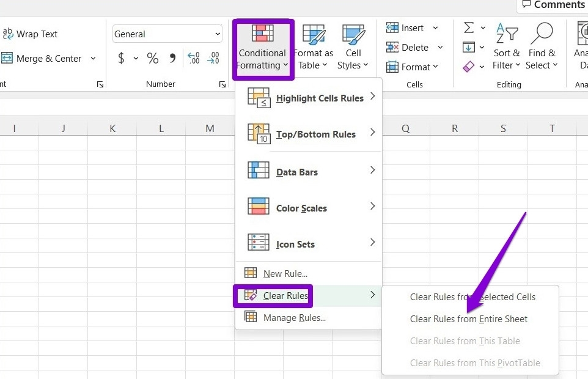Viewport: 588px width, 379px height.
Task: Open Data Bars submenu
Action: click(x=309, y=172)
